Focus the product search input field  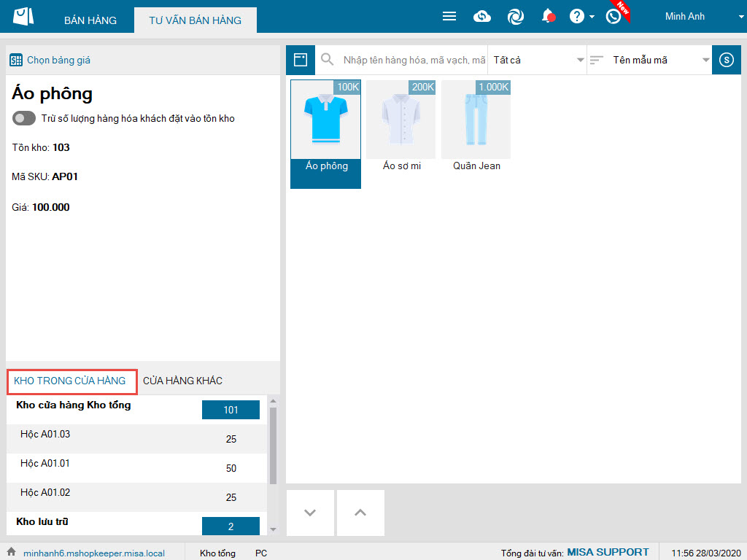click(x=414, y=60)
